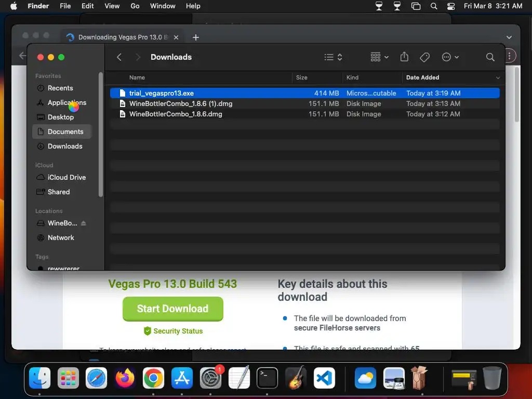The width and height of the screenshot is (532, 399).
Task: Open the browser three-dot menu
Action: tap(510, 56)
